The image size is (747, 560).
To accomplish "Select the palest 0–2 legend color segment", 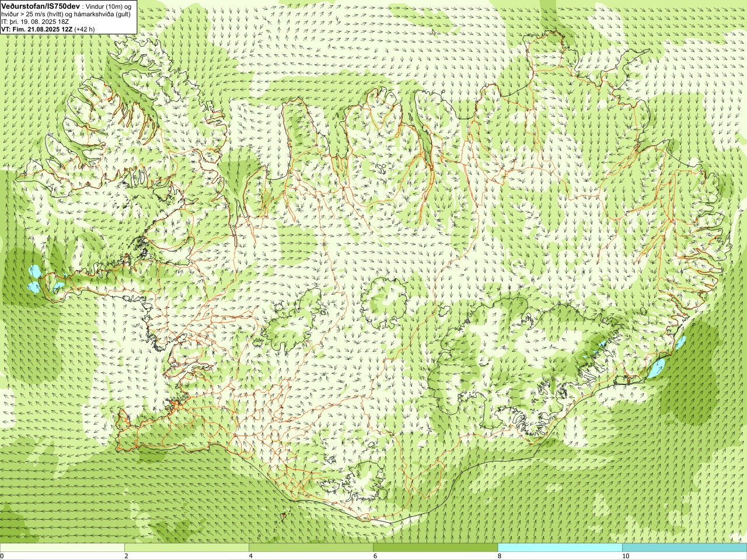I will point(62,548).
